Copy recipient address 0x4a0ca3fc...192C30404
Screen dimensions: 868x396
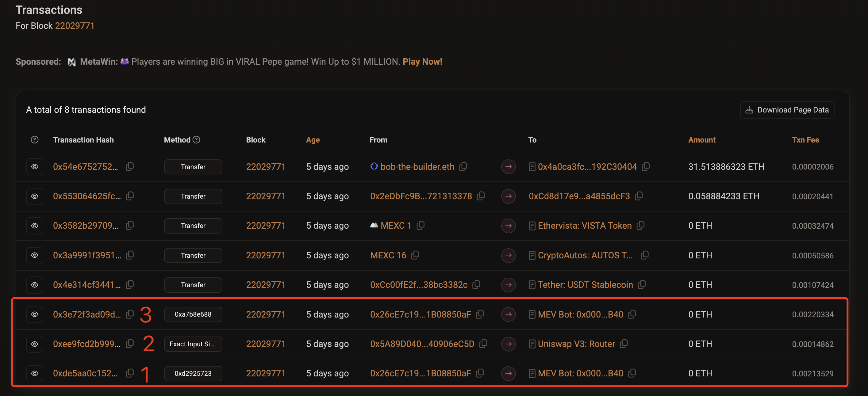tap(646, 166)
